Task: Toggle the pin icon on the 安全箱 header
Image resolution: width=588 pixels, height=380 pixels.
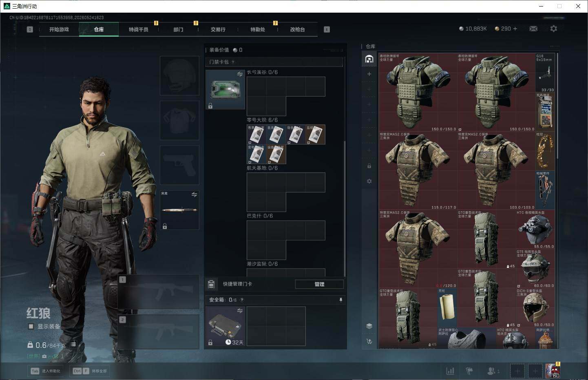Action: pyautogui.click(x=341, y=300)
